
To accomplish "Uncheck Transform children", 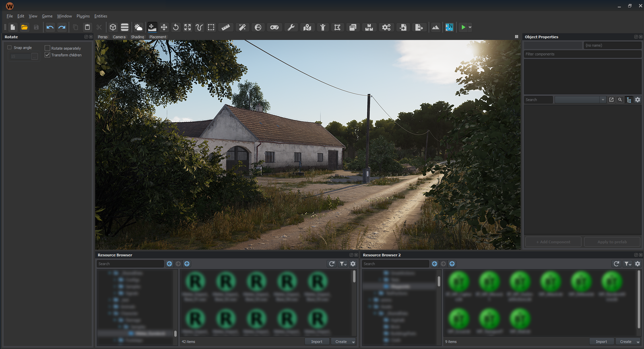I will point(47,55).
